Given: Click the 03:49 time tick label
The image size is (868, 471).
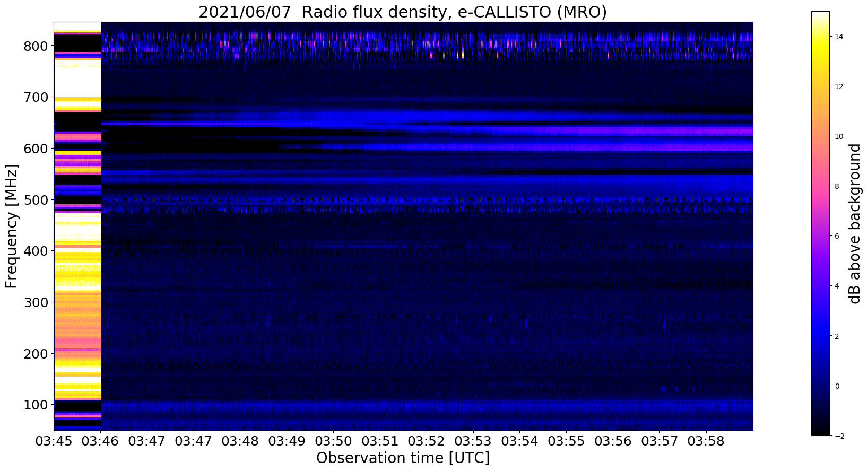Looking at the screenshot, I should click(287, 441).
